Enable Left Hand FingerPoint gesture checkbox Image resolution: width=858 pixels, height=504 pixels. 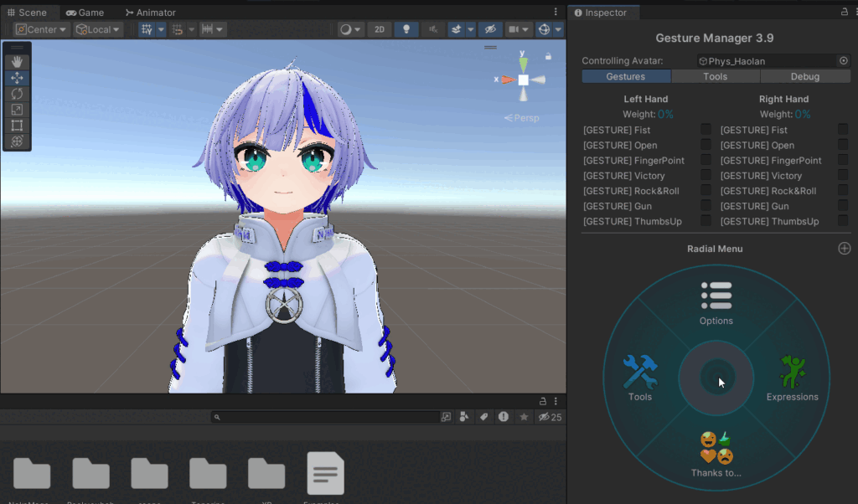click(x=706, y=160)
